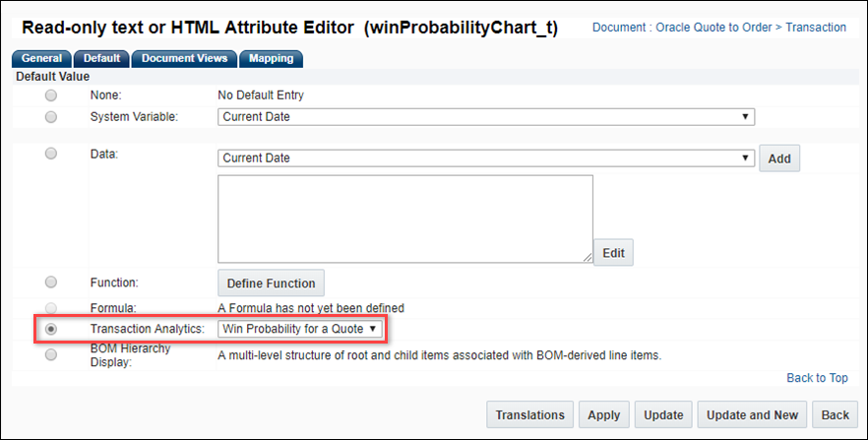Click the Define Function button

tap(271, 283)
